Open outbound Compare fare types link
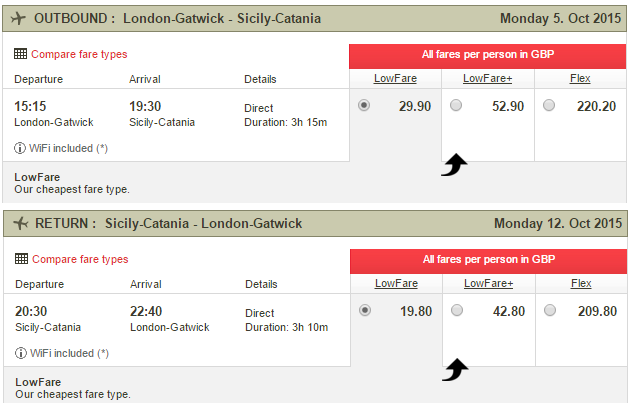 tap(79, 54)
